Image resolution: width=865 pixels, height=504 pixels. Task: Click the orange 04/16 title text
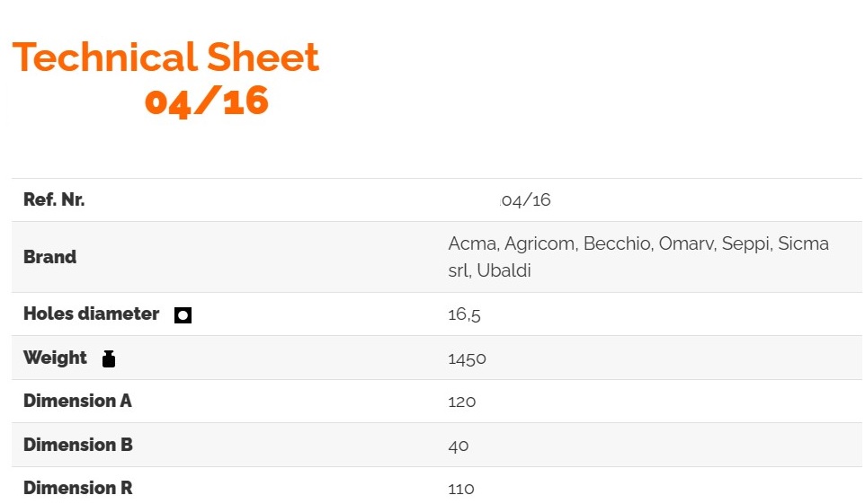(x=207, y=102)
